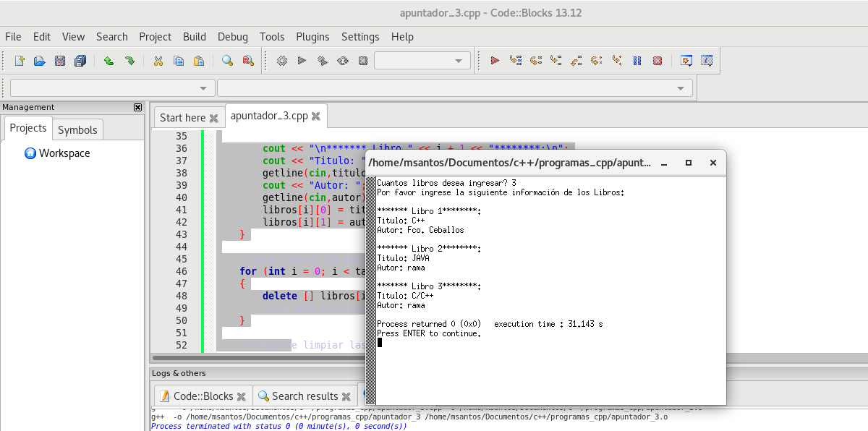The height and width of the screenshot is (431, 868).
Task: Switch to the Start here tab
Action: click(x=182, y=118)
